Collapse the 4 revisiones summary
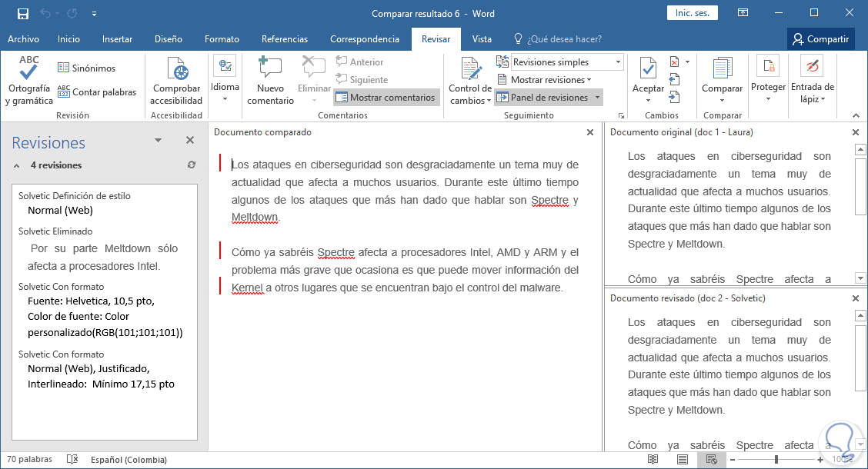The height and width of the screenshot is (469, 868). tap(17, 165)
